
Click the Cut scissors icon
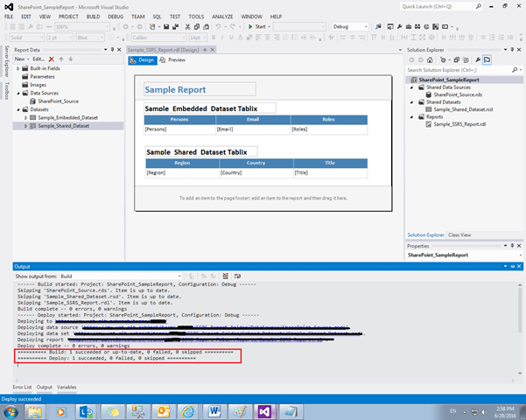[x=188, y=26]
